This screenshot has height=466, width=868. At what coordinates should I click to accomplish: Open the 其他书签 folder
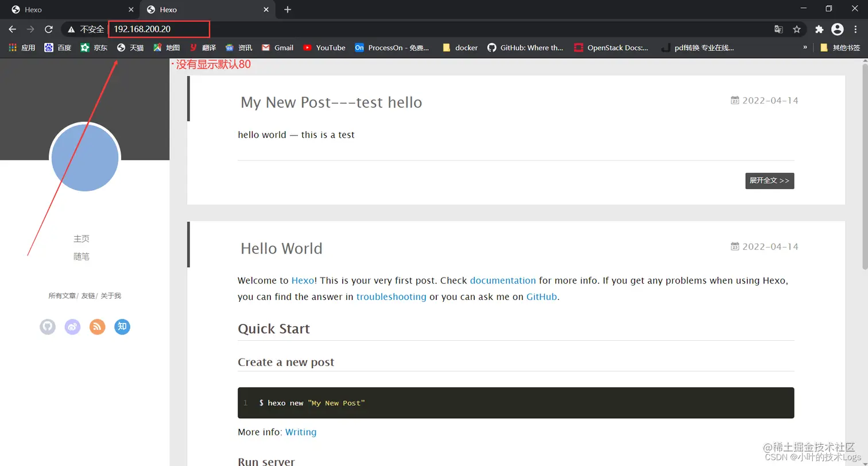(840, 48)
